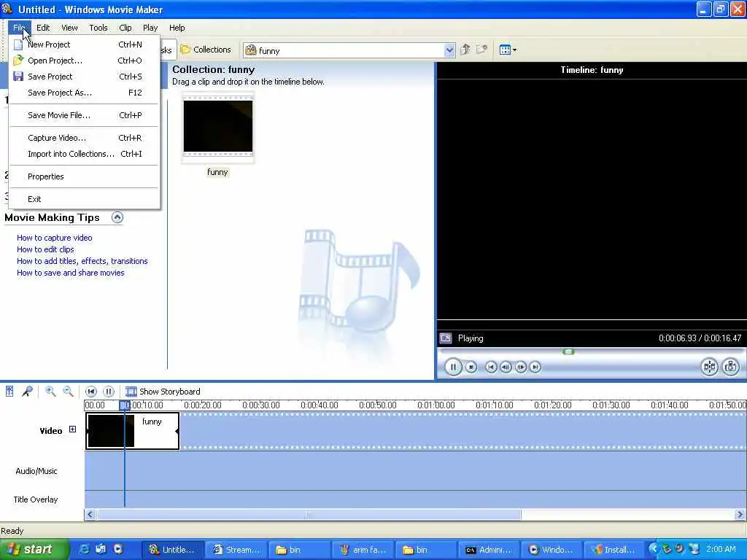Zoom in on the timeline
This screenshot has width=747, height=560.
tap(50, 392)
